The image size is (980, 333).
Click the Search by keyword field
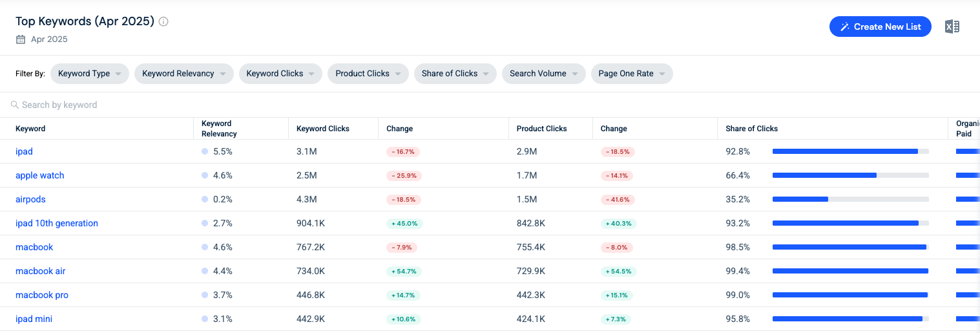pyautogui.click(x=490, y=105)
